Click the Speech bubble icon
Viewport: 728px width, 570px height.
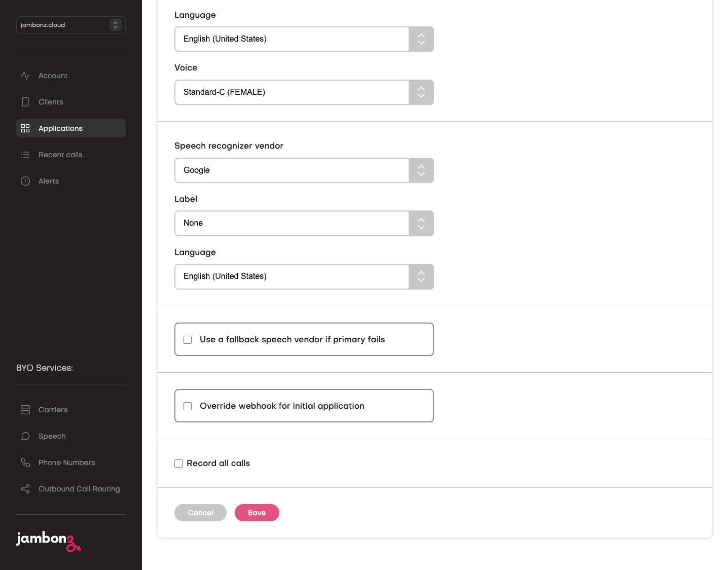point(25,436)
